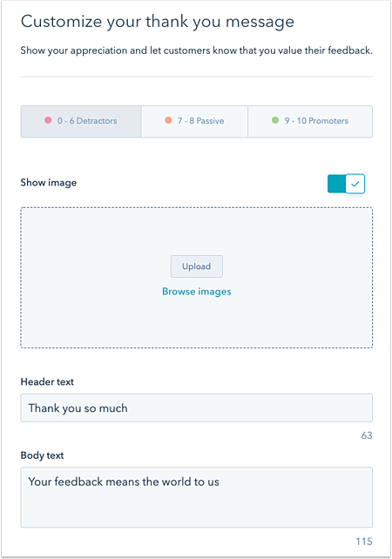Viewport: 392px width, 559px height.
Task: Click the dashed image drop zone
Action: click(197, 278)
